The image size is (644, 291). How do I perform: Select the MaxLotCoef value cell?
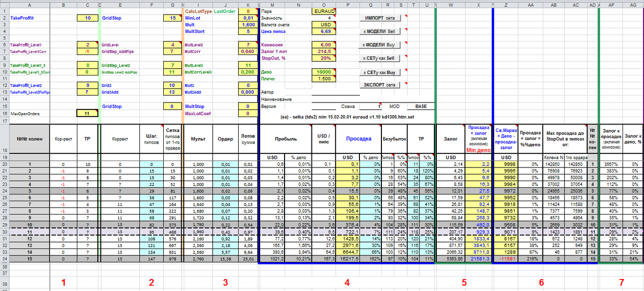pyautogui.click(x=248, y=113)
